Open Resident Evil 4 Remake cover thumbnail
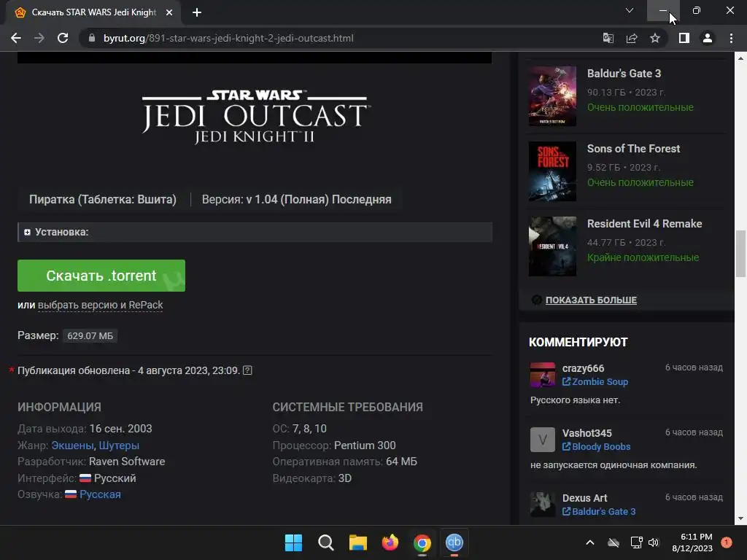Screen dimensions: 747x560 tap(553, 246)
